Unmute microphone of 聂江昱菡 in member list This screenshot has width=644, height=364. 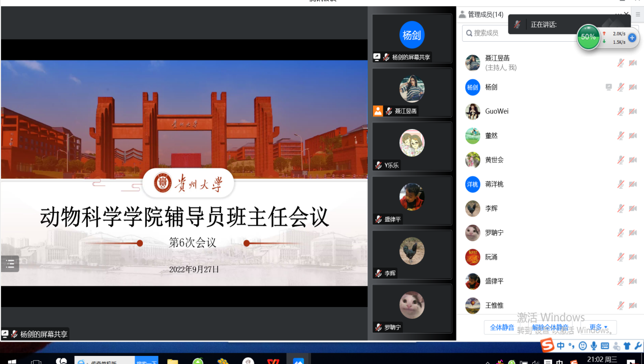click(621, 63)
